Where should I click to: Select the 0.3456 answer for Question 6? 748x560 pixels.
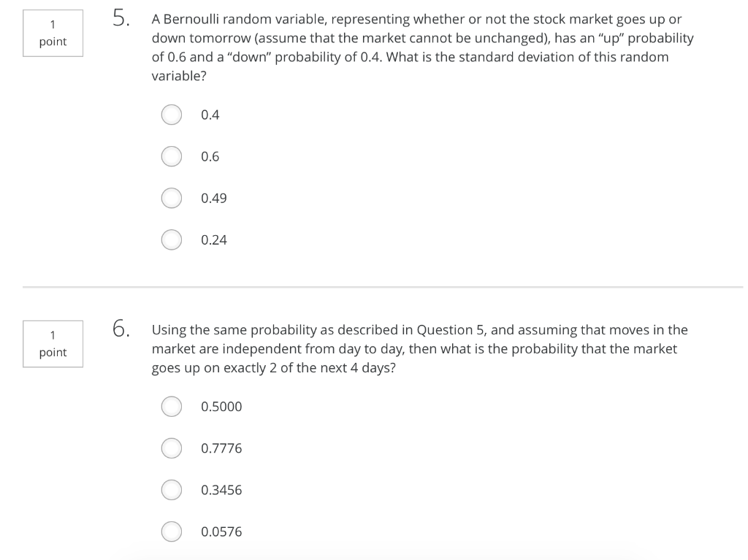coord(171,490)
